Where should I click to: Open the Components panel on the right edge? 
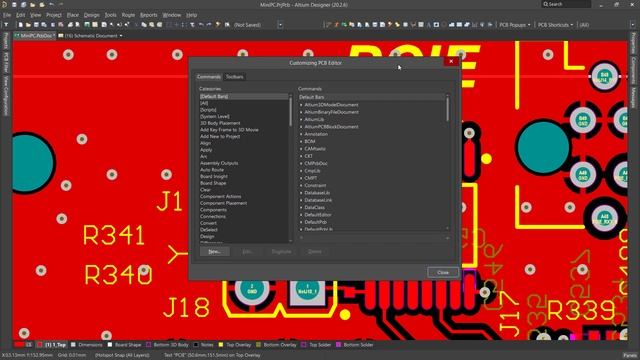tap(633, 70)
